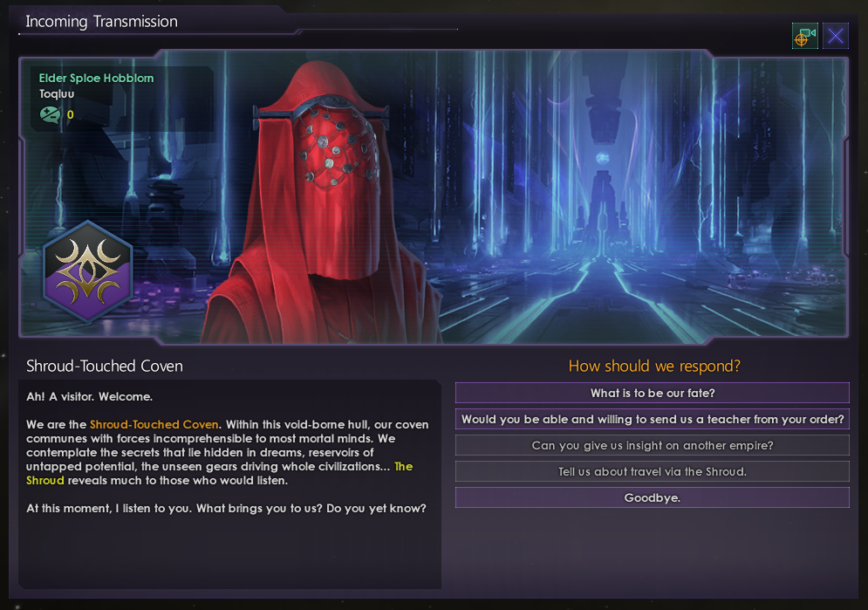Select "Tell us about travel via the Shroud."
The height and width of the screenshot is (610, 868).
tap(653, 471)
